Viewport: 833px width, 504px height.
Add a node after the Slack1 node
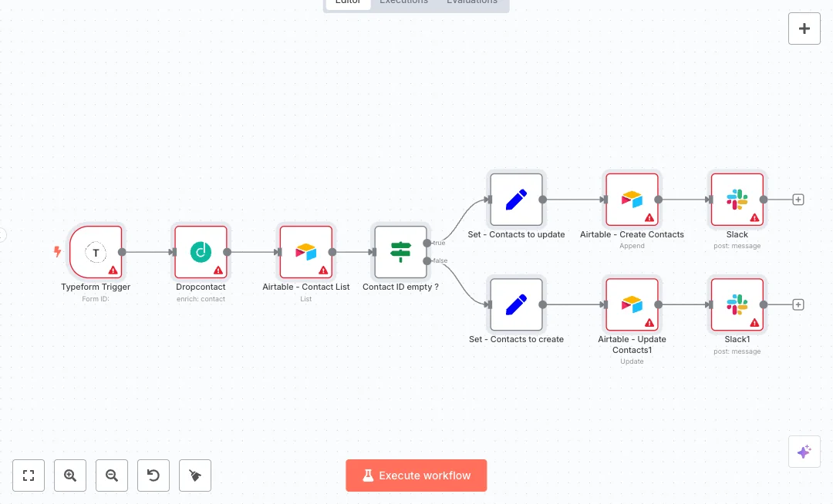coord(798,304)
